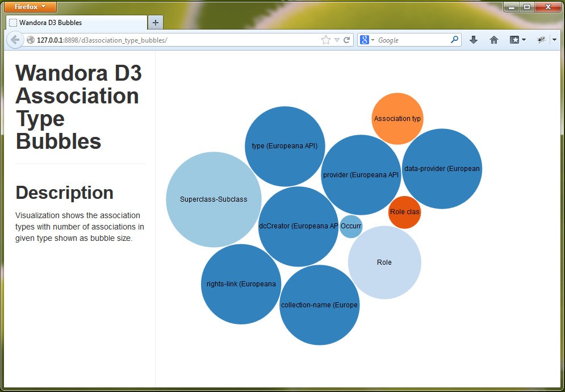Image resolution: width=565 pixels, height=392 pixels.
Task: Click the site identity globe in address bar
Action: click(x=30, y=40)
